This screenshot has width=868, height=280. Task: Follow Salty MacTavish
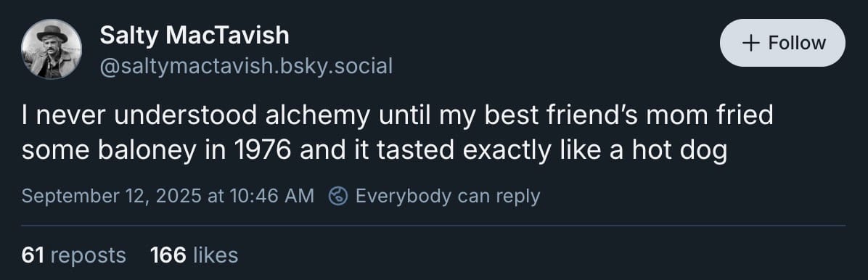782,43
